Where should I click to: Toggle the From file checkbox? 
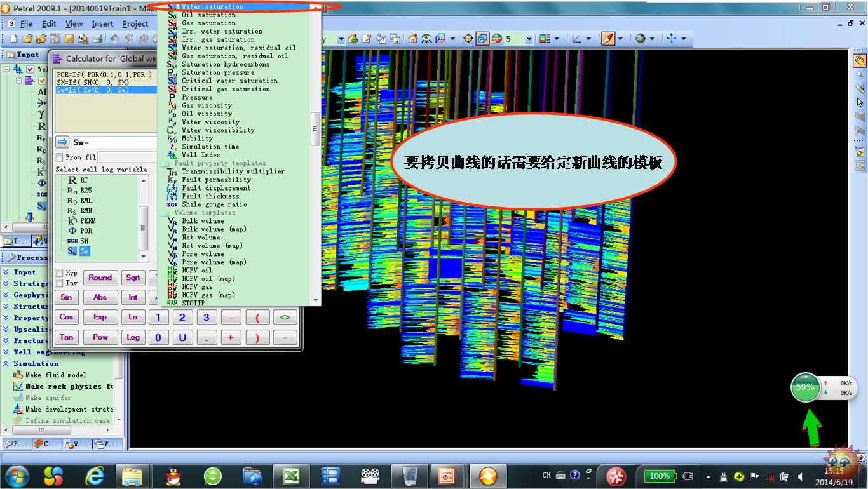59,157
